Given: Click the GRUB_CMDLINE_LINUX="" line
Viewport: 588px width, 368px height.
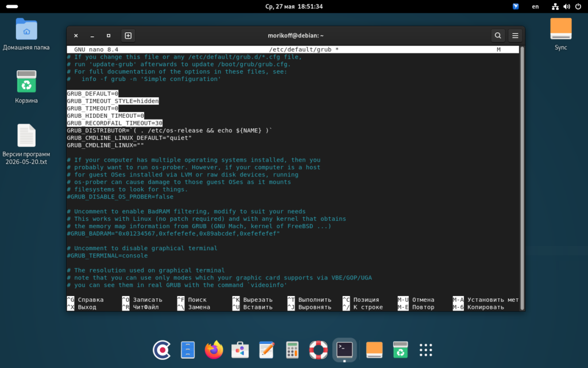Looking at the screenshot, I should [x=106, y=145].
